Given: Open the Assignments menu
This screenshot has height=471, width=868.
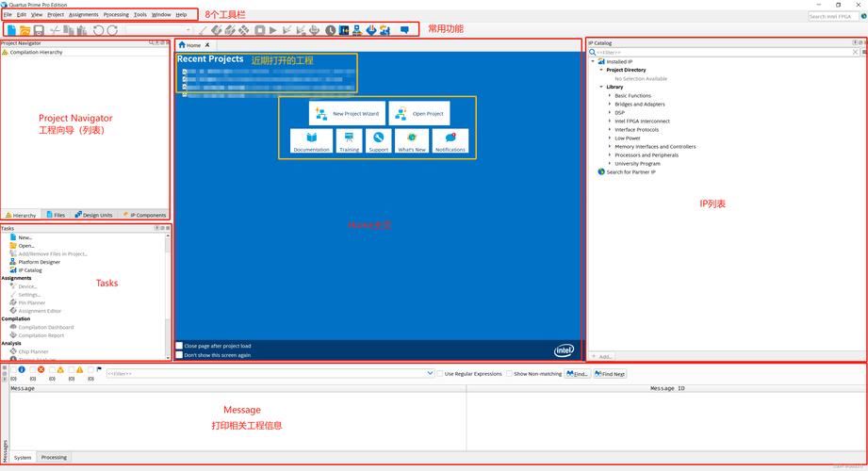Looking at the screenshot, I should pyautogui.click(x=84, y=14).
